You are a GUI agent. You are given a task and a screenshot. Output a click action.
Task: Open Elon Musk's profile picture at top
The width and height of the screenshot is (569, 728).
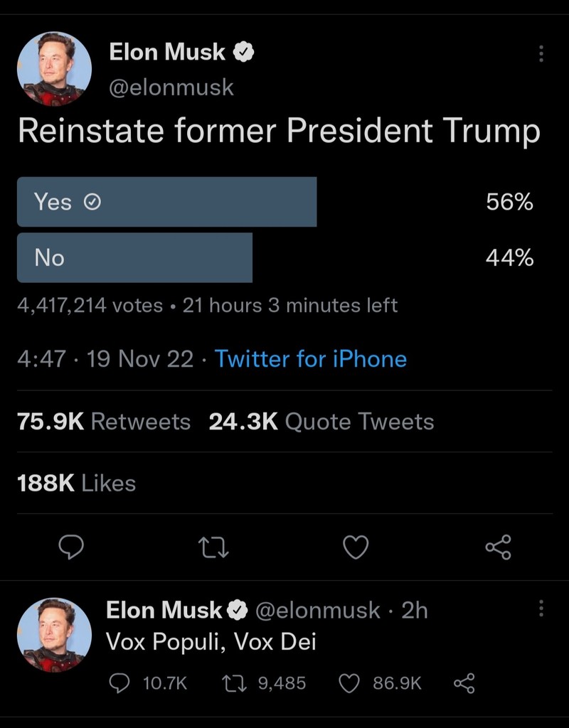pyautogui.click(x=54, y=69)
